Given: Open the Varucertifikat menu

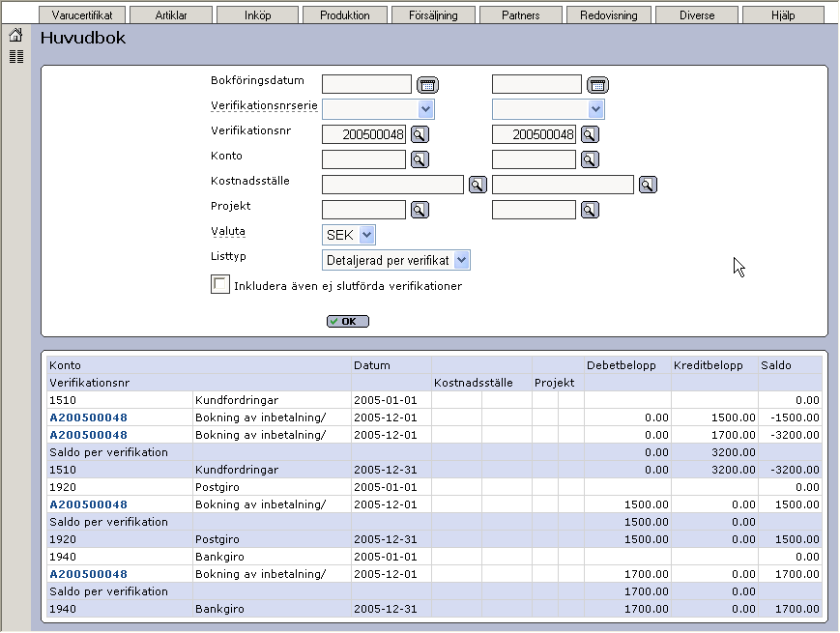Looking at the screenshot, I should (82, 15).
